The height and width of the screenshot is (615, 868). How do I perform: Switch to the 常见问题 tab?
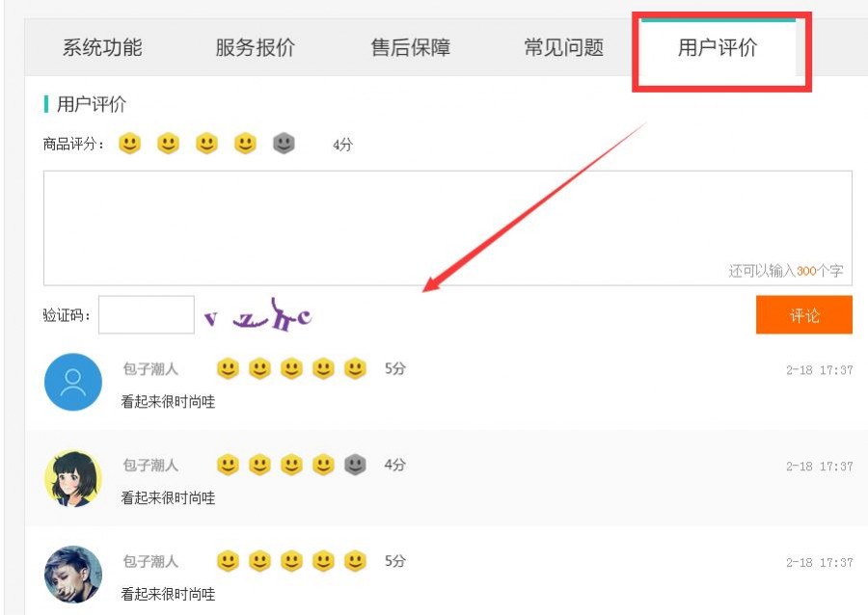tap(563, 47)
